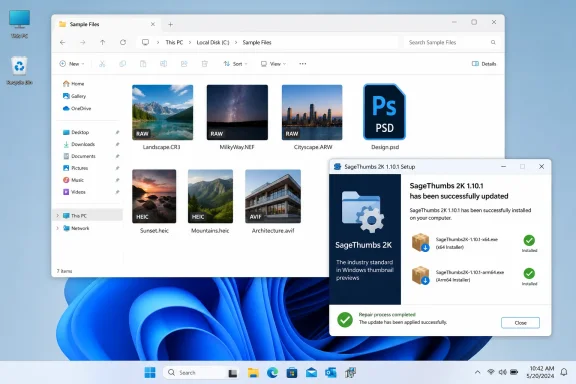Viewport: 576px width, 384px height.
Task: Click the Share icon in the toolbar
Action: [x=184, y=64]
